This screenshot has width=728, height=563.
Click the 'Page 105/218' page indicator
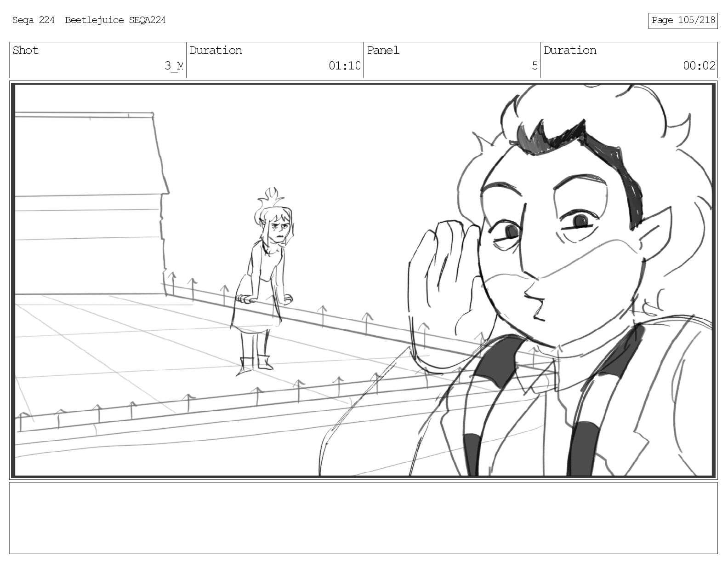pyautogui.click(x=683, y=20)
